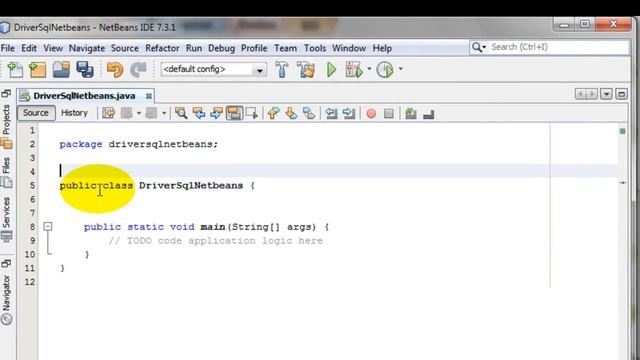Click the Search (Ctrl+I) field
This screenshot has height=360, width=640.
pos(549,47)
